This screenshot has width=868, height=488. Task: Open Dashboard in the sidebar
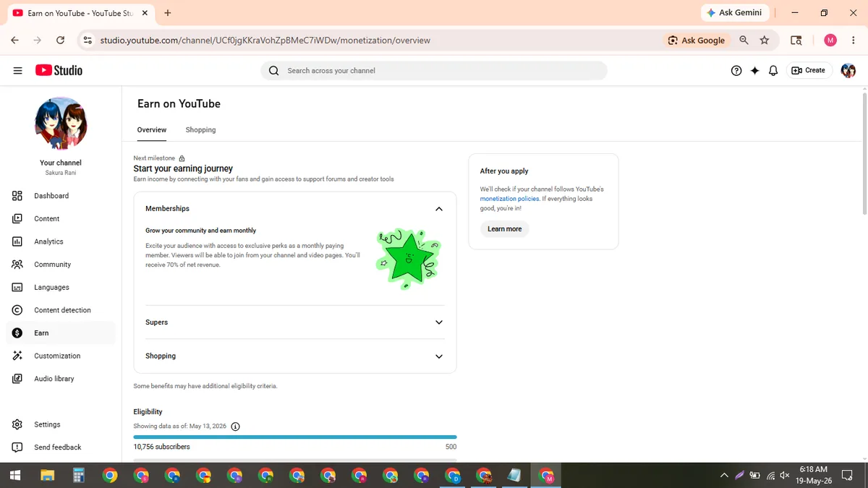(61, 196)
